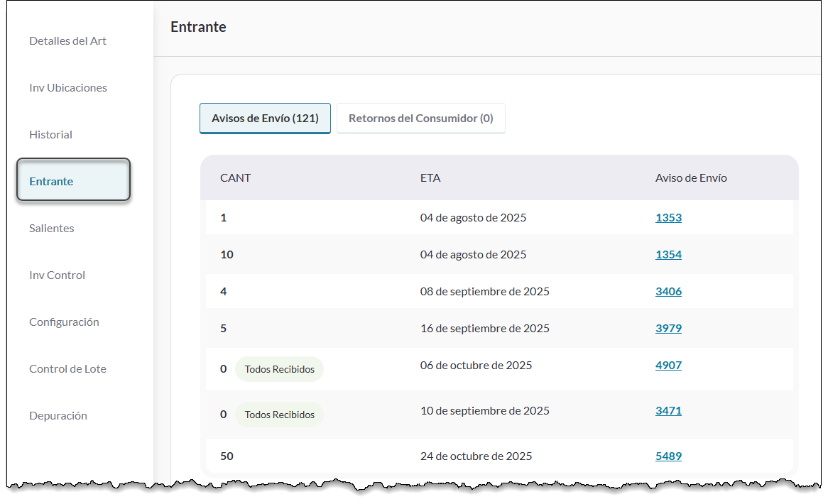Navigate to Inv Ubicaciones
828x504 pixels.
67,87
